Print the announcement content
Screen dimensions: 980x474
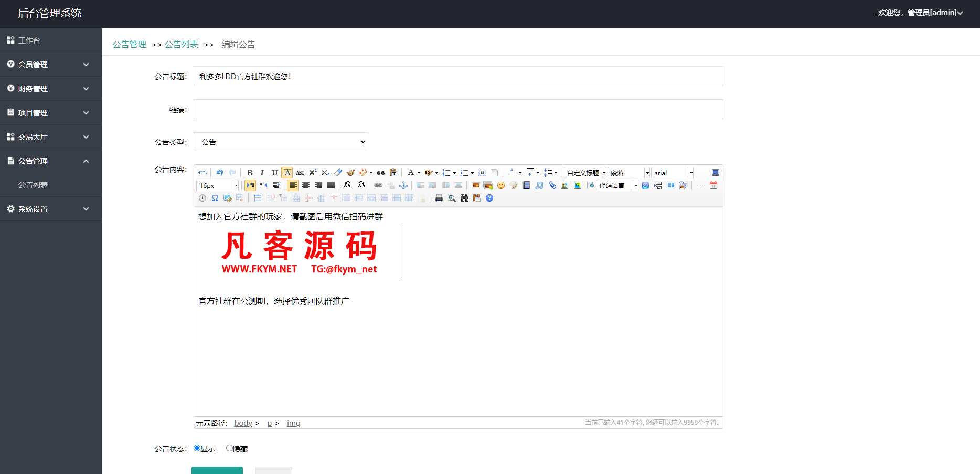click(x=439, y=198)
